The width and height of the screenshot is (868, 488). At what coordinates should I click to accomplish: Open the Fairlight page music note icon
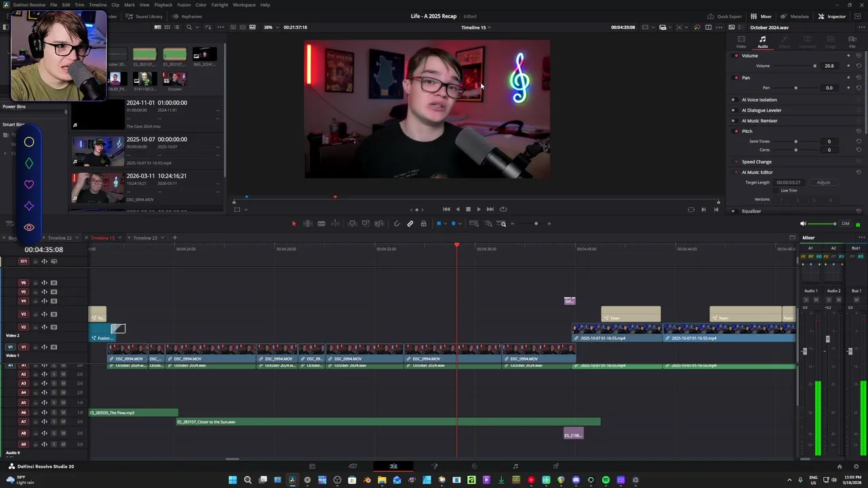click(x=515, y=466)
